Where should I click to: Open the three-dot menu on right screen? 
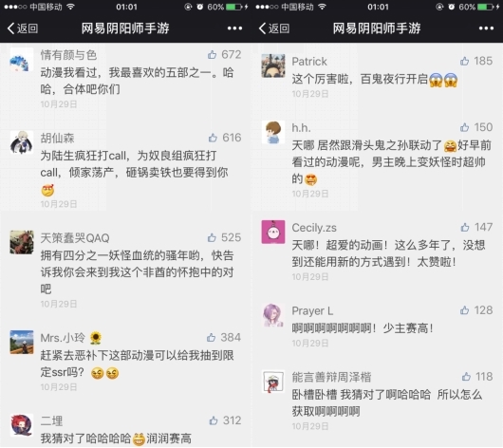pyautogui.click(x=486, y=28)
